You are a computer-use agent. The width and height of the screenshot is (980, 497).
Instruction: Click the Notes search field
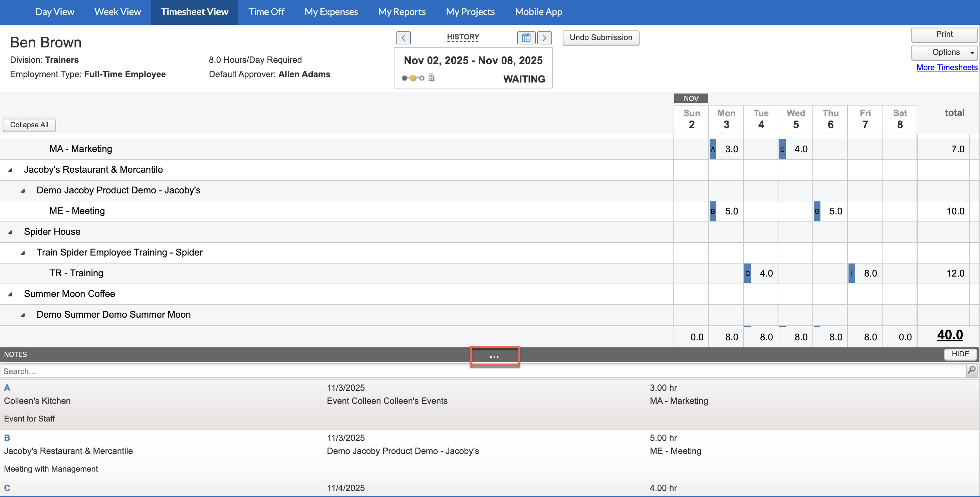483,371
